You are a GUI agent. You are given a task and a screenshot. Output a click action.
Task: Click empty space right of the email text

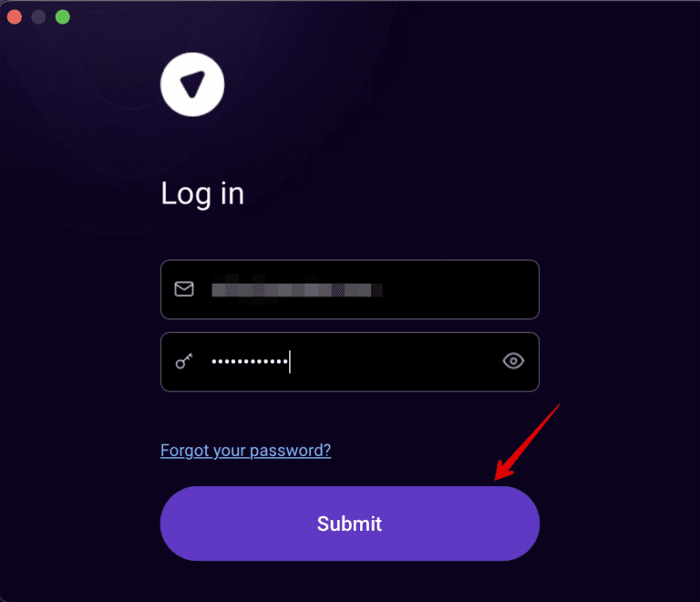(x=456, y=290)
